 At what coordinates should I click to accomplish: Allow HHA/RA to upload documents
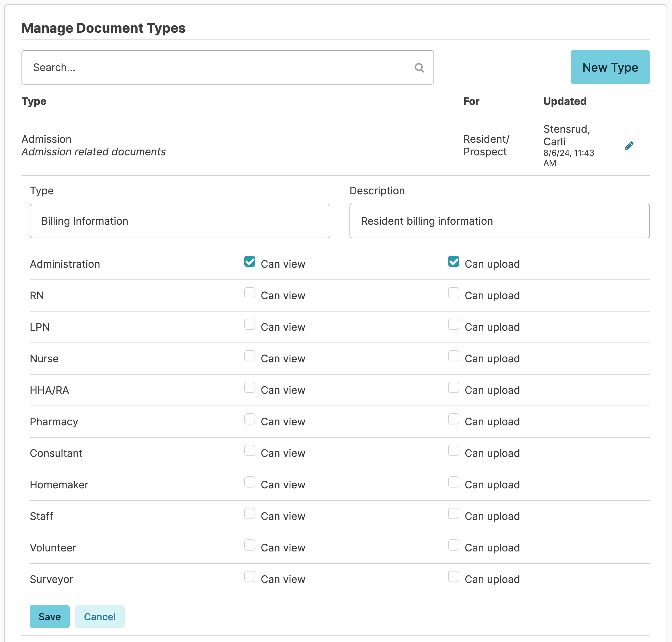coord(453,387)
